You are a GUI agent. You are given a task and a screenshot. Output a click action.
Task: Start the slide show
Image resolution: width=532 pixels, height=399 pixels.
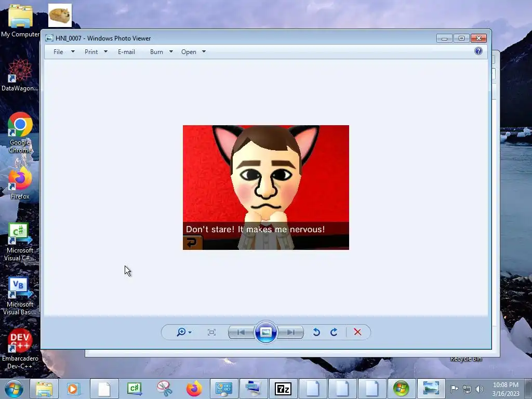(x=265, y=332)
